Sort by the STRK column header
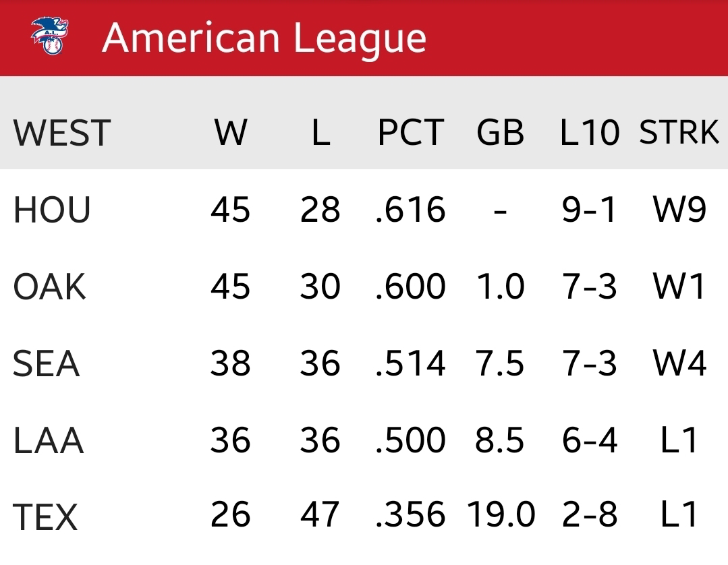Viewport: 728px width, 565px height. 679,133
